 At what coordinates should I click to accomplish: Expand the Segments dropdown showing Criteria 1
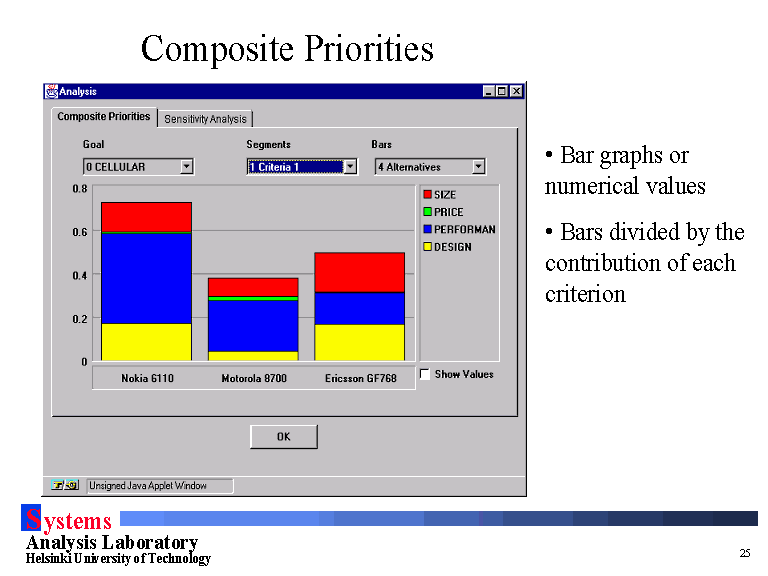(x=350, y=167)
